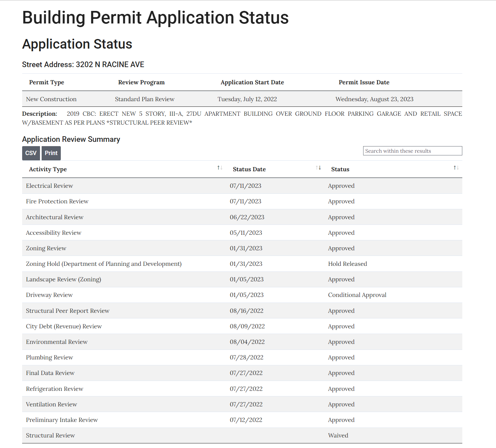Click the 'Application Review Summary' heading
The width and height of the screenshot is (496, 448).
[x=71, y=139]
